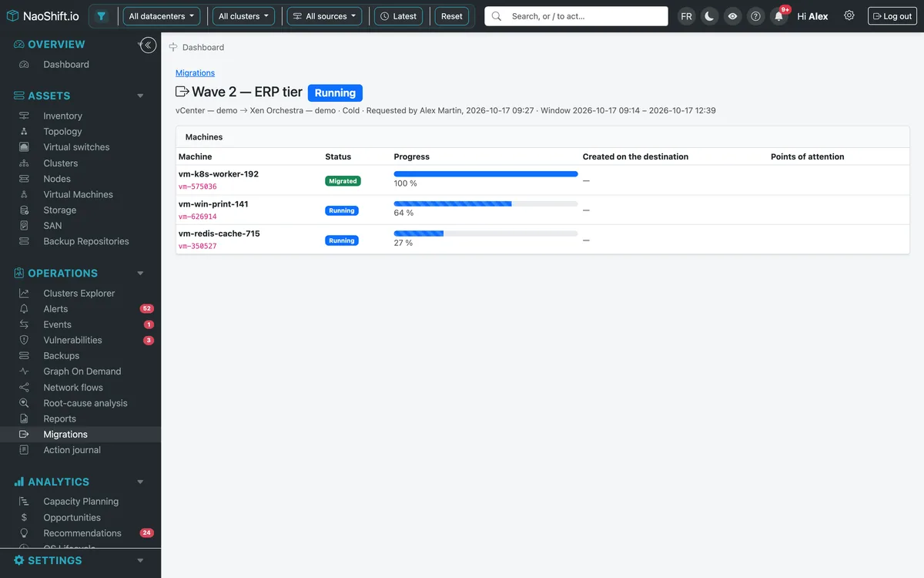
Task: Open notifications bell icon
Action: pyautogui.click(x=779, y=16)
